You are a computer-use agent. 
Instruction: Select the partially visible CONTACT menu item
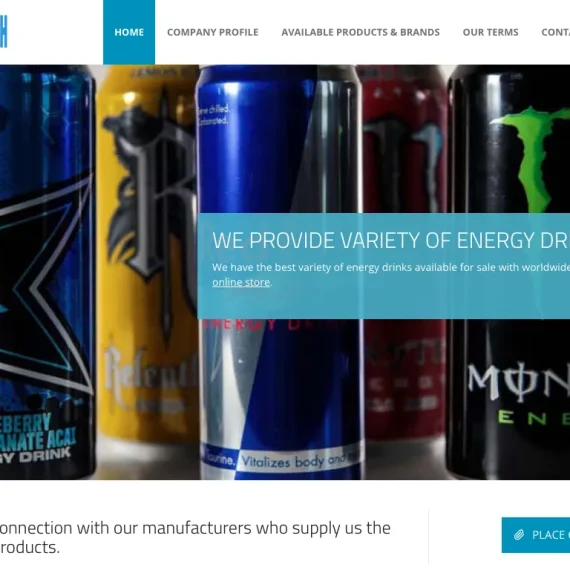[555, 32]
